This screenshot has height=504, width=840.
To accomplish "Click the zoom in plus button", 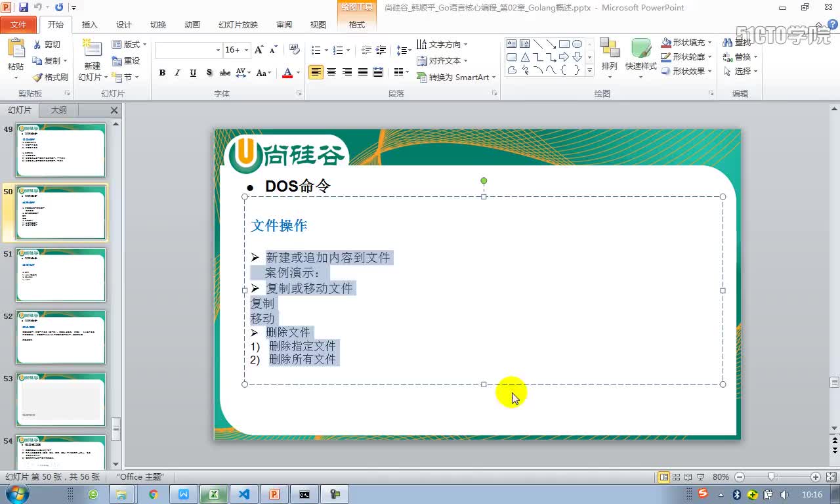I will [816, 477].
